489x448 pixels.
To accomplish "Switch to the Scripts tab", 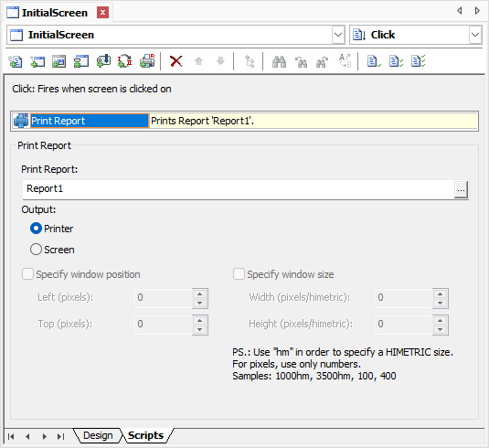I will tap(145, 435).
